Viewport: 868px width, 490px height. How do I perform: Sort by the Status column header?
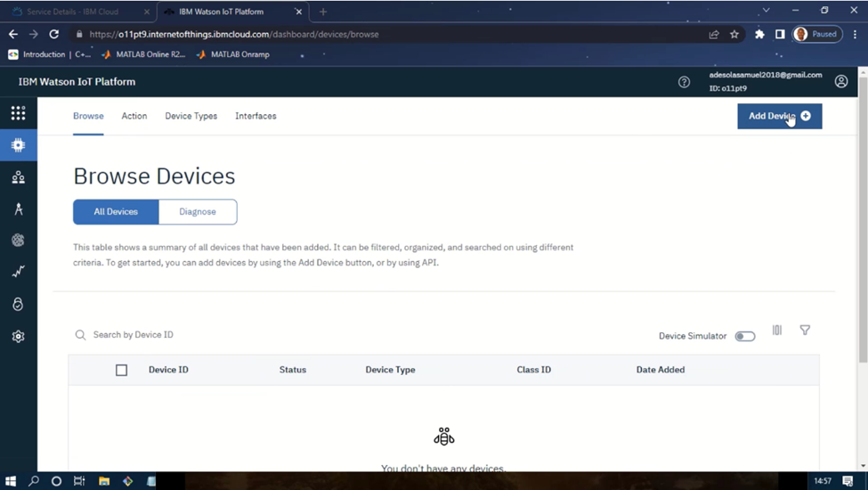(x=292, y=370)
